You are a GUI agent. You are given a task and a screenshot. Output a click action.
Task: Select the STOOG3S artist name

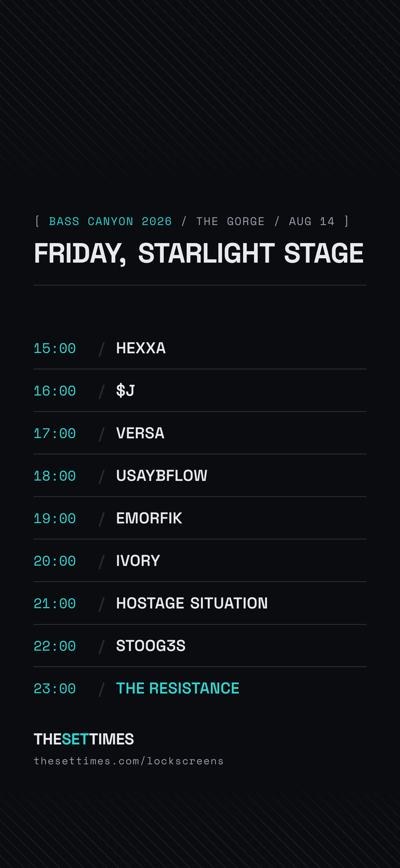151,646
